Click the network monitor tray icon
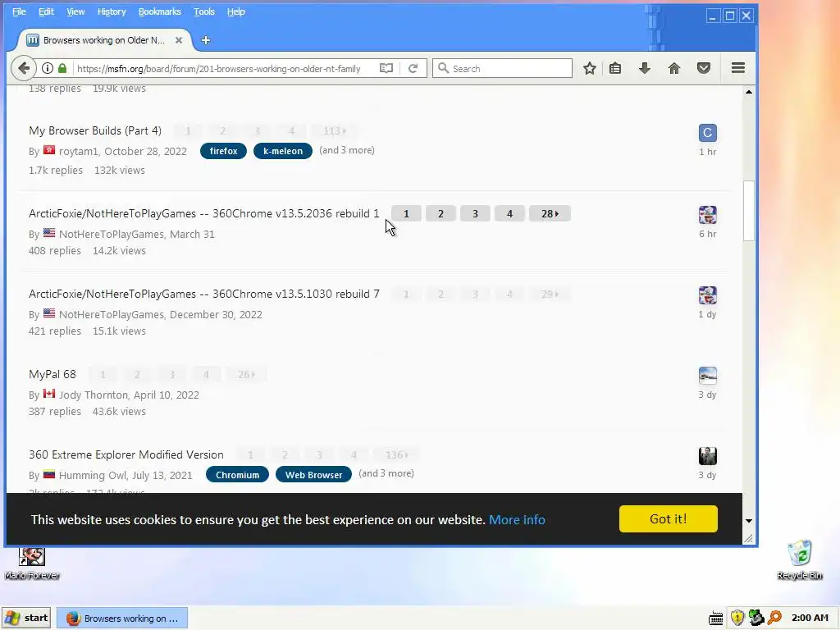The height and width of the screenshot is (630, 840). pyautogui.click(x=756, y=618)
